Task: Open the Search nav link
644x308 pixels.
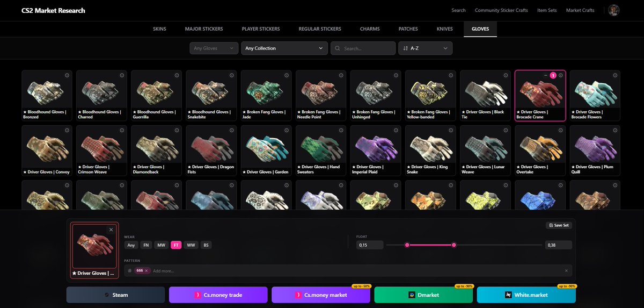Action: click(458, 10)
